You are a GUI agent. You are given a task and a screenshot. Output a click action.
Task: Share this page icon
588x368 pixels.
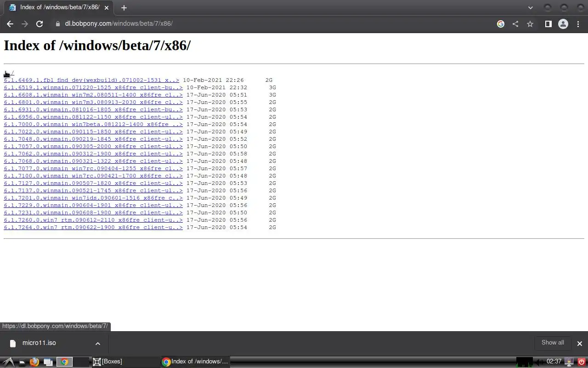(515, 24)
